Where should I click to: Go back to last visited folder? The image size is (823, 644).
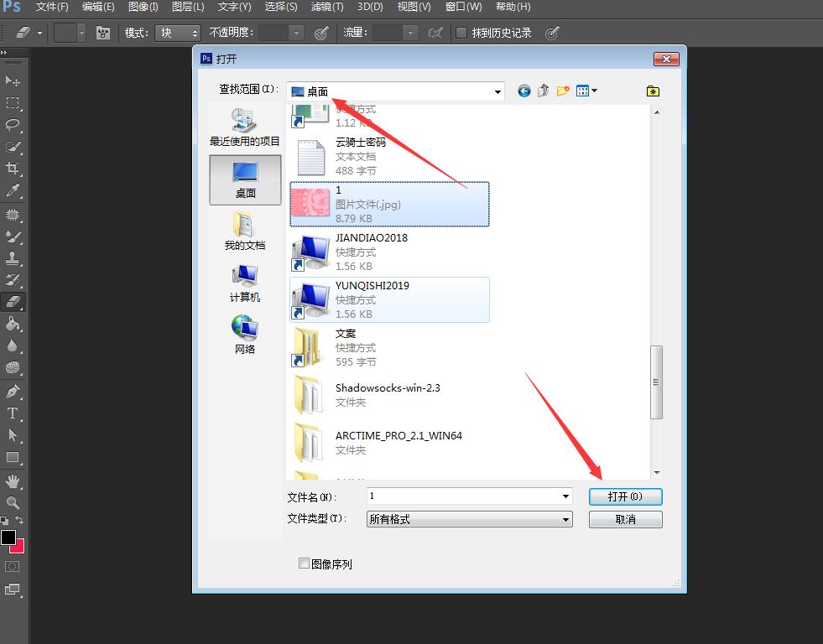(523, 91)
